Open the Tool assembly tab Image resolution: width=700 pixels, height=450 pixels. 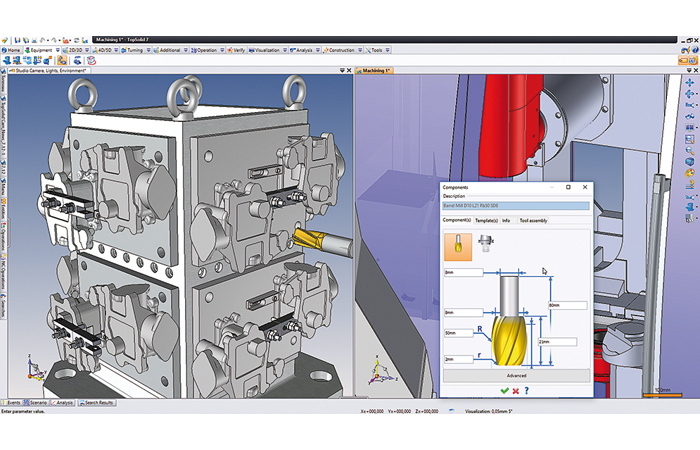click(x=533, y=219)
